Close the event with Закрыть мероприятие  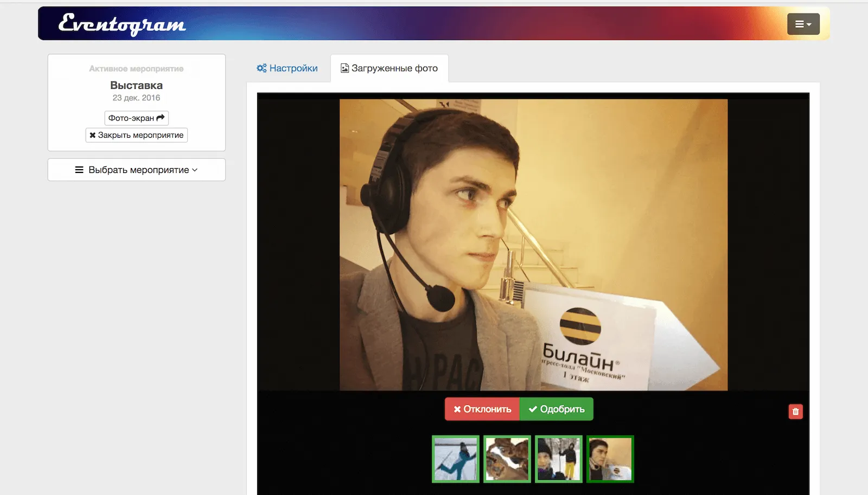tap(136, 135)
